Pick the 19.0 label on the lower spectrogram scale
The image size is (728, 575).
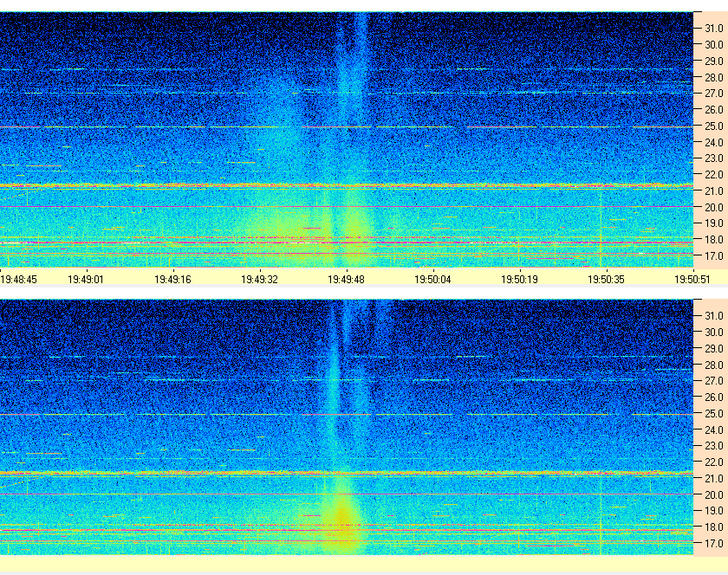(714, 511)
